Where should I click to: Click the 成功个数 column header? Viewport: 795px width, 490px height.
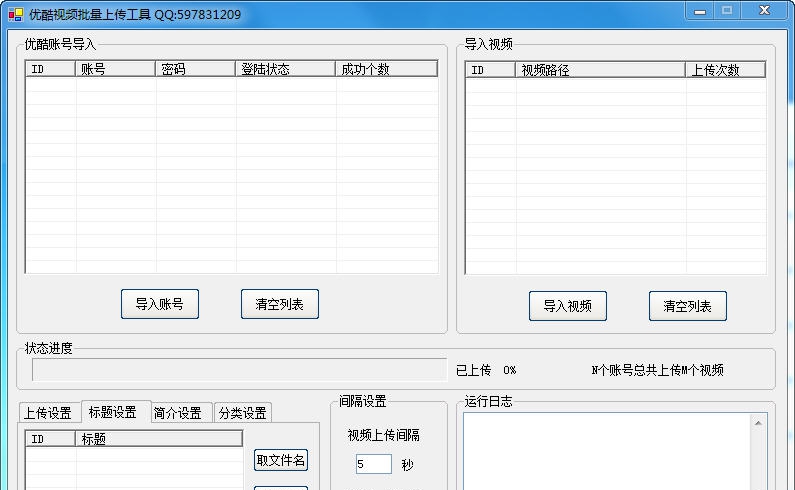coord(386,69)
